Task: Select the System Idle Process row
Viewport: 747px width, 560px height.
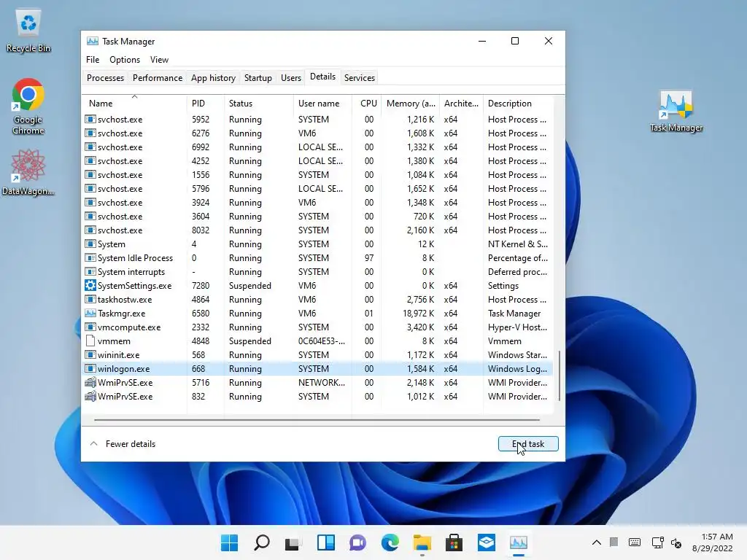Action: click(x=317, y=257)
